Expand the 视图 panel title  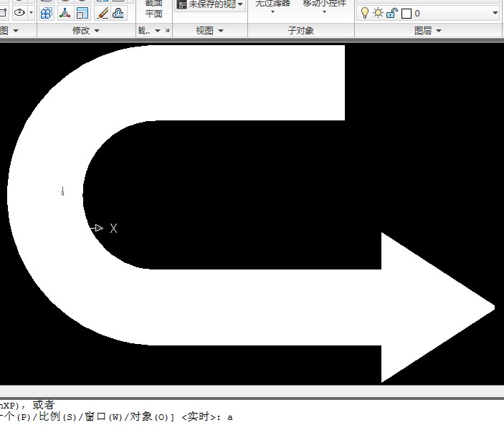(209, 31)
